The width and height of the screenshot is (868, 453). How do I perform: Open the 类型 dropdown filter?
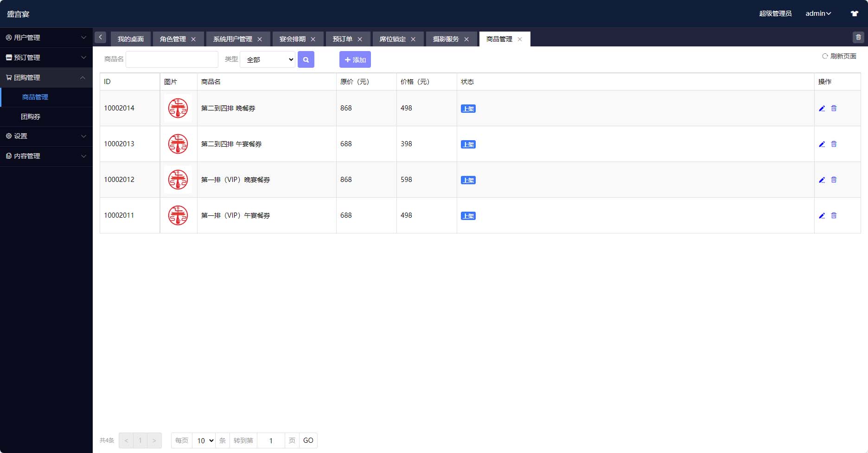268,59
